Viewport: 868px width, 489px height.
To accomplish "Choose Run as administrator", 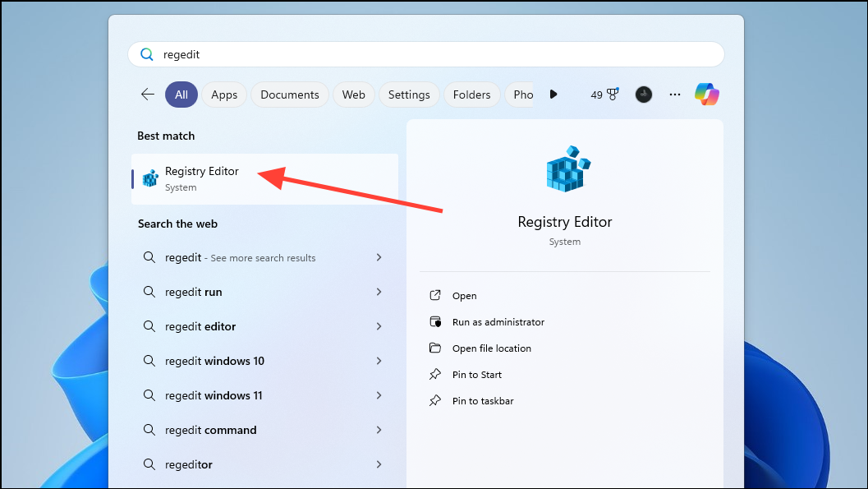I will tap(498, 322).
